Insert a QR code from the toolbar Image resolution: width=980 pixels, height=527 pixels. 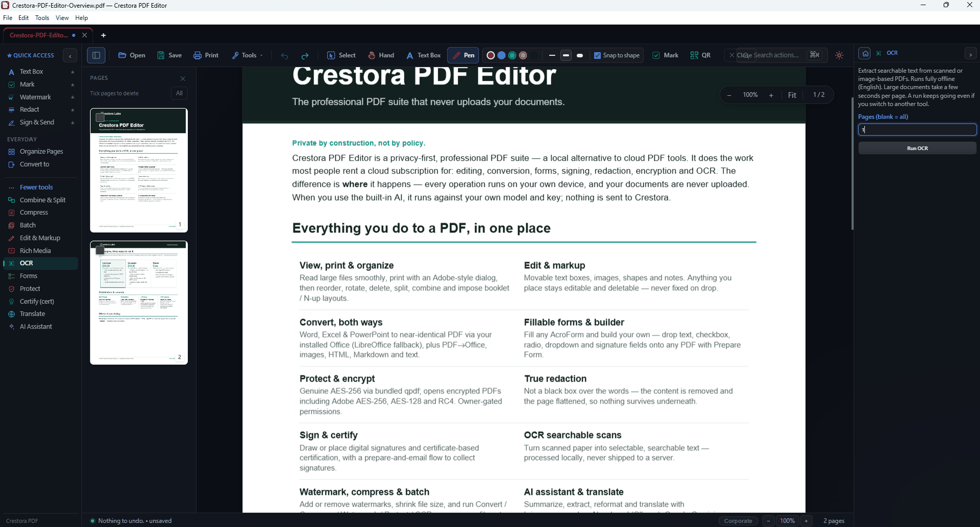[700, 55]
